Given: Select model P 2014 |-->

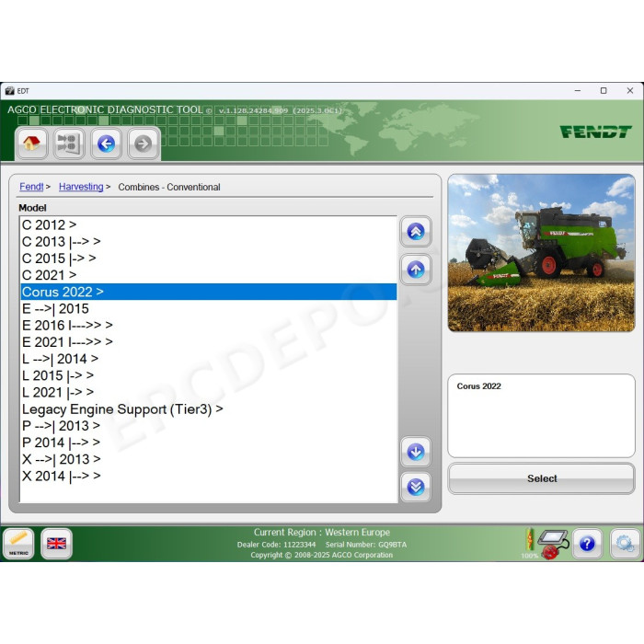Looking at the screenshot, I should [x=209, y=443].
